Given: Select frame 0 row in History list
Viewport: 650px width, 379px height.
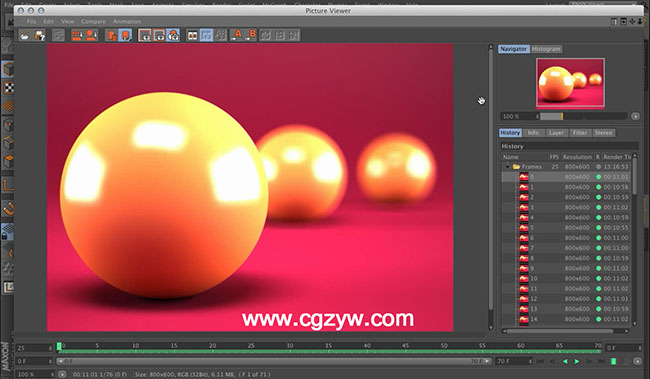Looking at the screenshot, I should [x=566, y=177].
